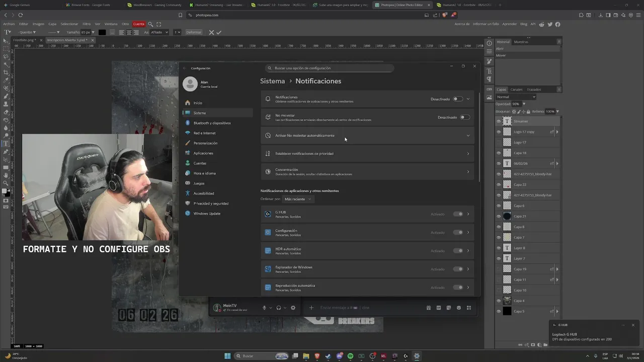Click Sistema breadcrumb link
Viewport: 644px width, 362px height.
click(x=272, y=81)
